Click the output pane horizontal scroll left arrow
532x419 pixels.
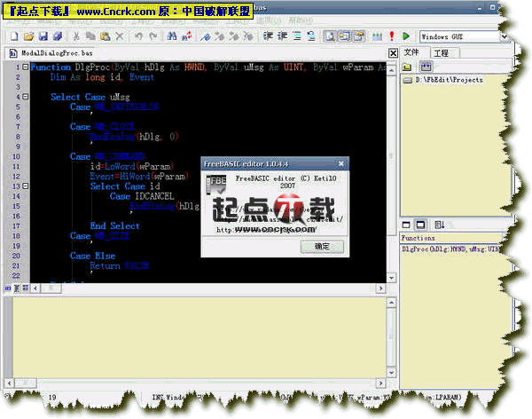[9, 383]
